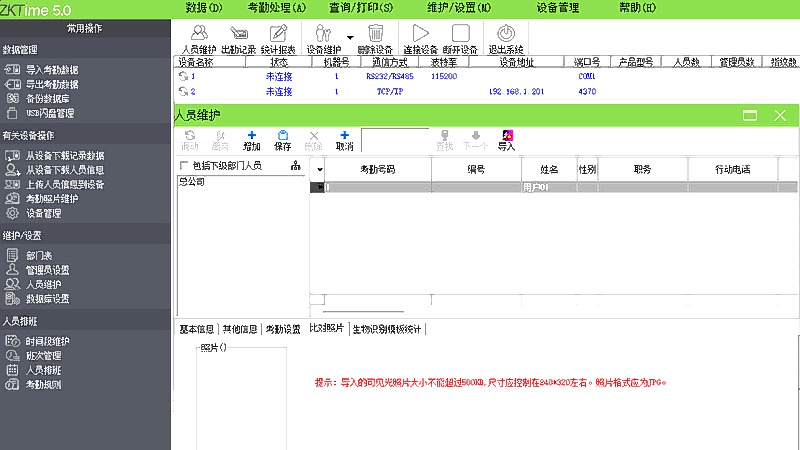Open grid column selector dropdown arrow

pyautogui.click(x=320, y=169)
